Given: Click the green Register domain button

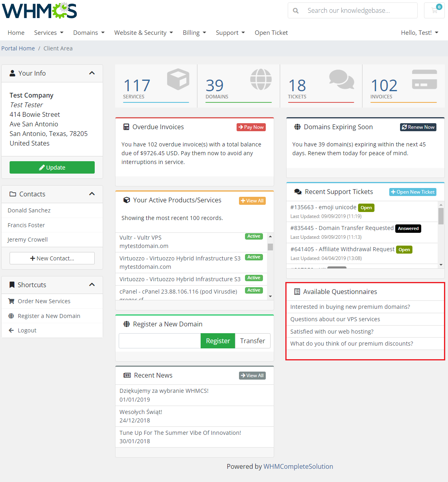Looking at the screenshot, I should [218, 341].
